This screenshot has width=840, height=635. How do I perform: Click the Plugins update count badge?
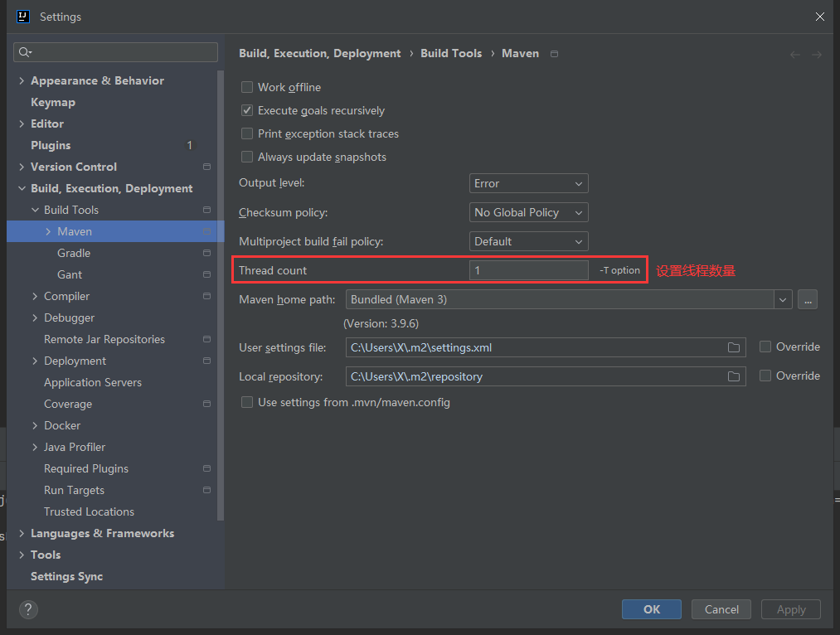[x=189, y=145]
